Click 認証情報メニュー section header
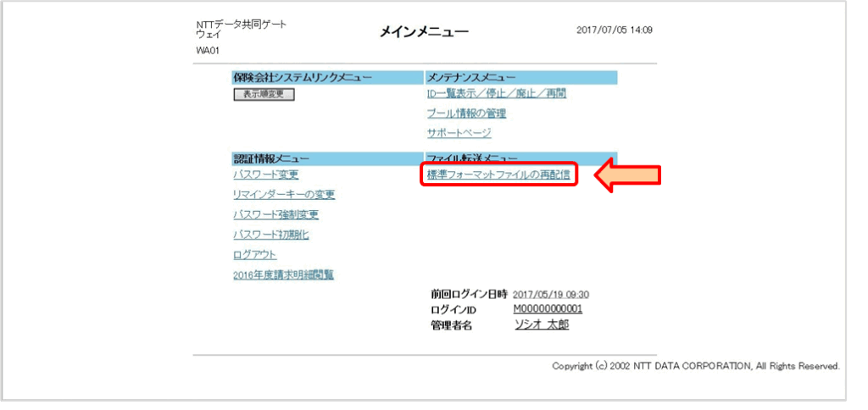 271,158
